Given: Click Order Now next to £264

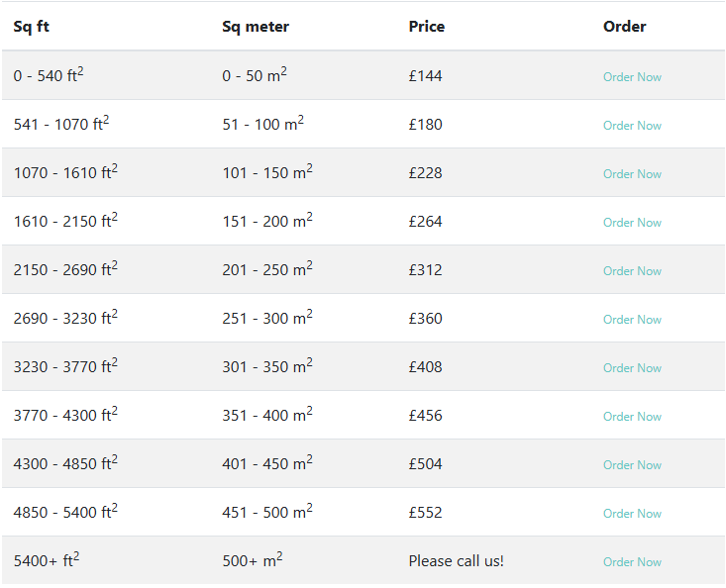Looking at the screenshot, I should click(x=632, y=223).
